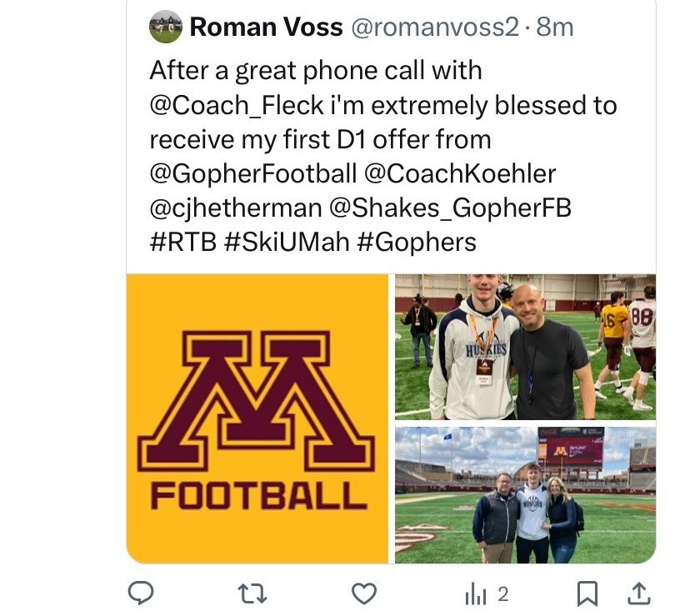
Task: Open the #RTB hashtag
Action: click(x=183, y=243)
